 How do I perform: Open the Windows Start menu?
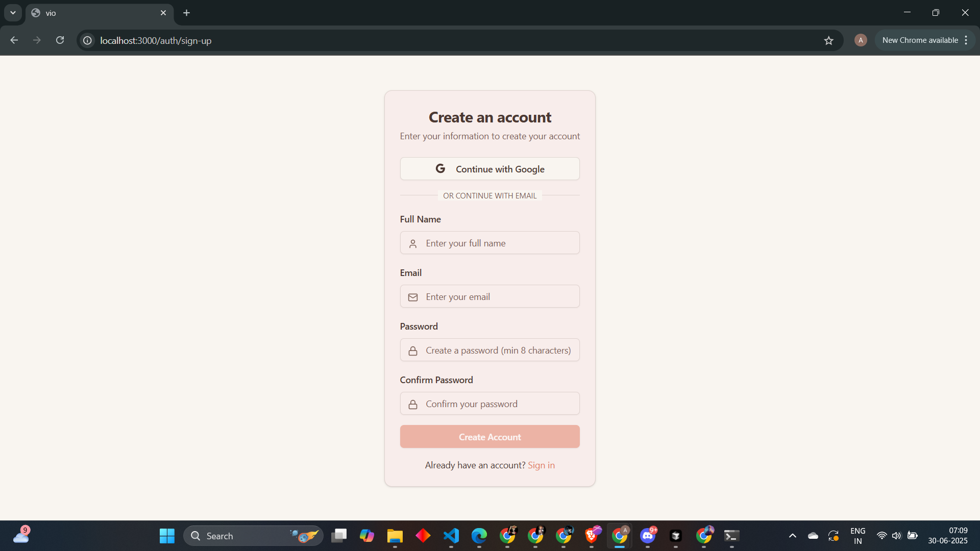tap(167, 536)
